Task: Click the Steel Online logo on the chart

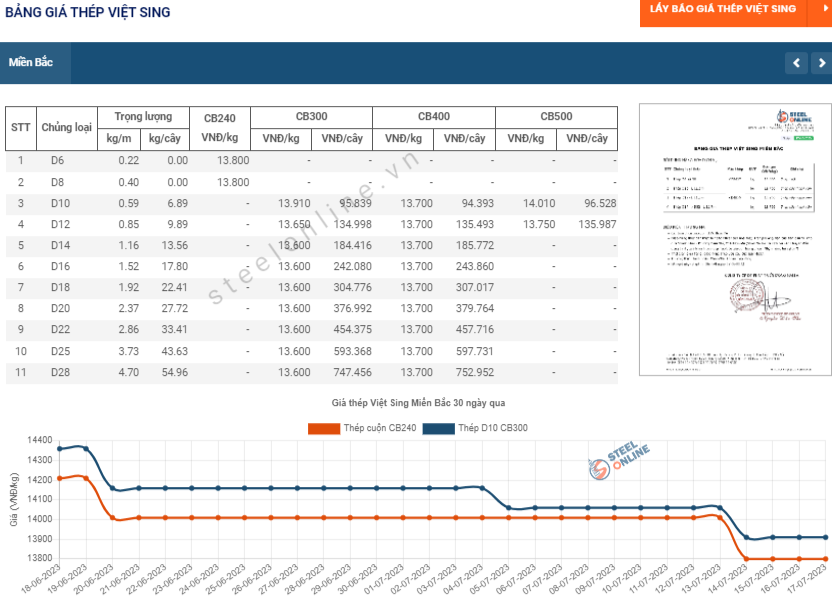Action: tap(619, 461)
